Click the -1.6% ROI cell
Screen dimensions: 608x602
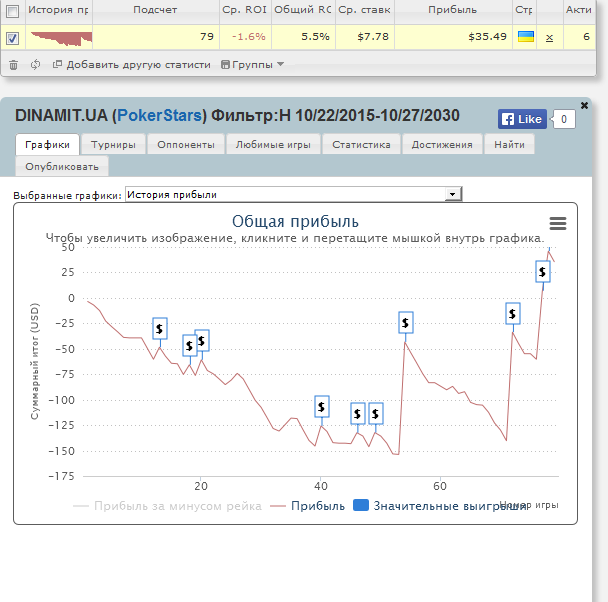[x=245, y=37]
